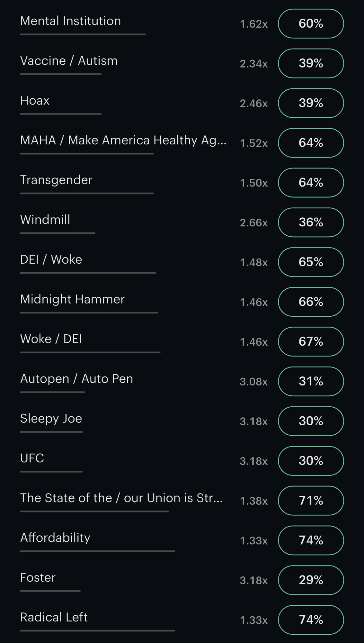Open the Mental Institution market title
Screen dimensions: 364x643
70,21
